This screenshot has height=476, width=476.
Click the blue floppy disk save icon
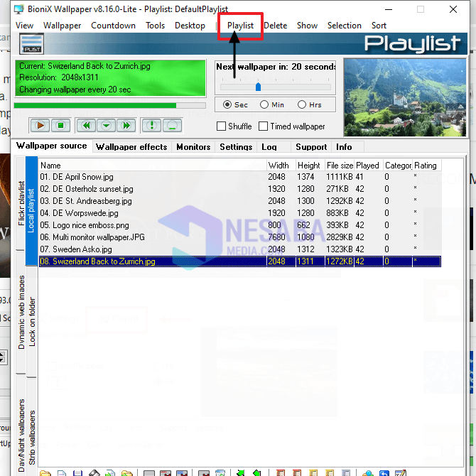(x=77, y=473)
